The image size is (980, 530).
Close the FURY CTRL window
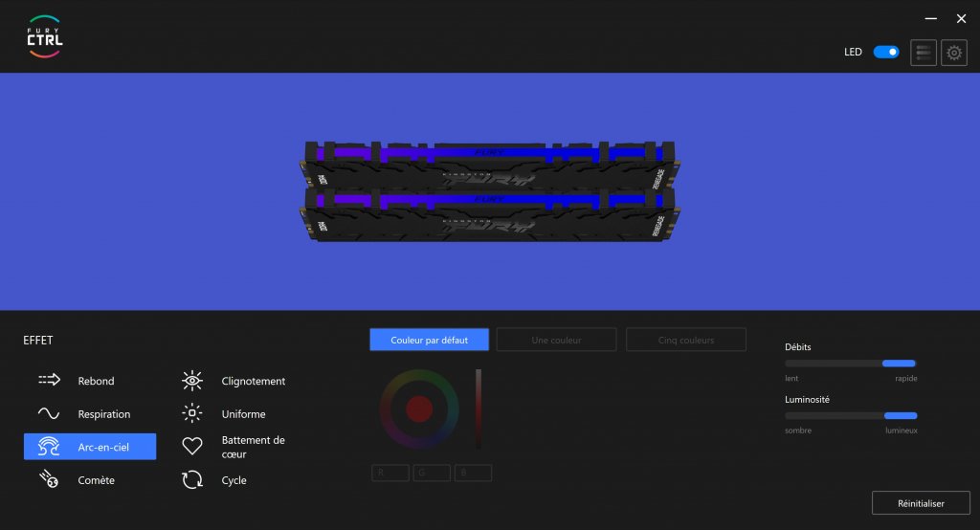(961, 19)
